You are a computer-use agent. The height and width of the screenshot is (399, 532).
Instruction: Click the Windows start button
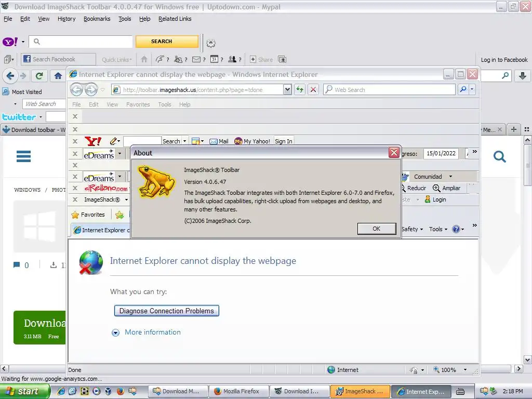24,391
